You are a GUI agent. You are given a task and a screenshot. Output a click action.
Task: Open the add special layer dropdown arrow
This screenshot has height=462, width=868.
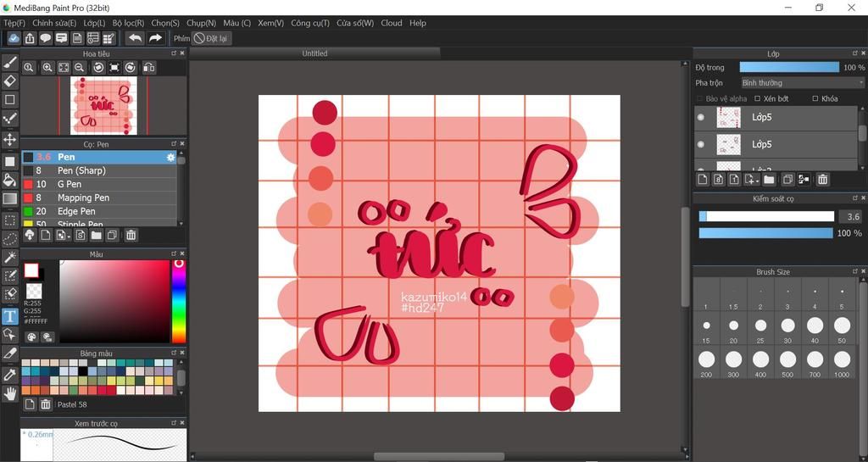pyautogui.click(x=752, y=179)
